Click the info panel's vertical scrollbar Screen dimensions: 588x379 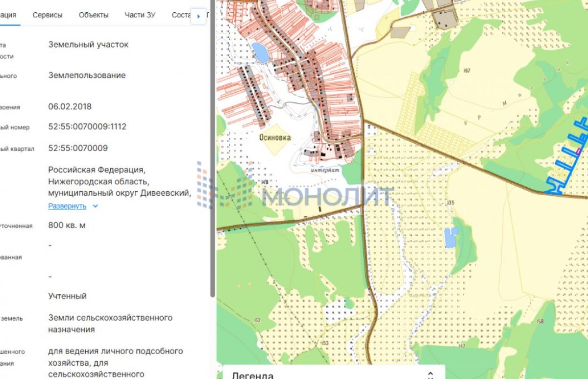(212, 147)
